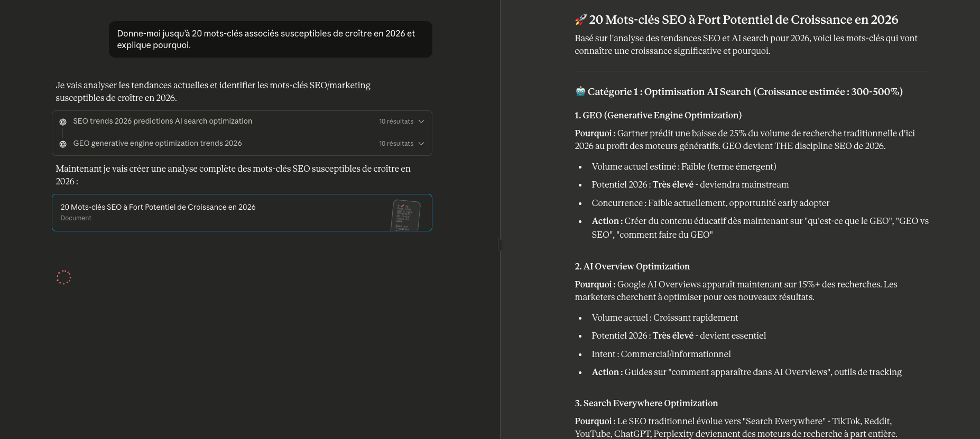This screenshot has width=980, height=439.
Task: Expand chevron for SEO trends 2026 results
Action: [x=421, y=122]
